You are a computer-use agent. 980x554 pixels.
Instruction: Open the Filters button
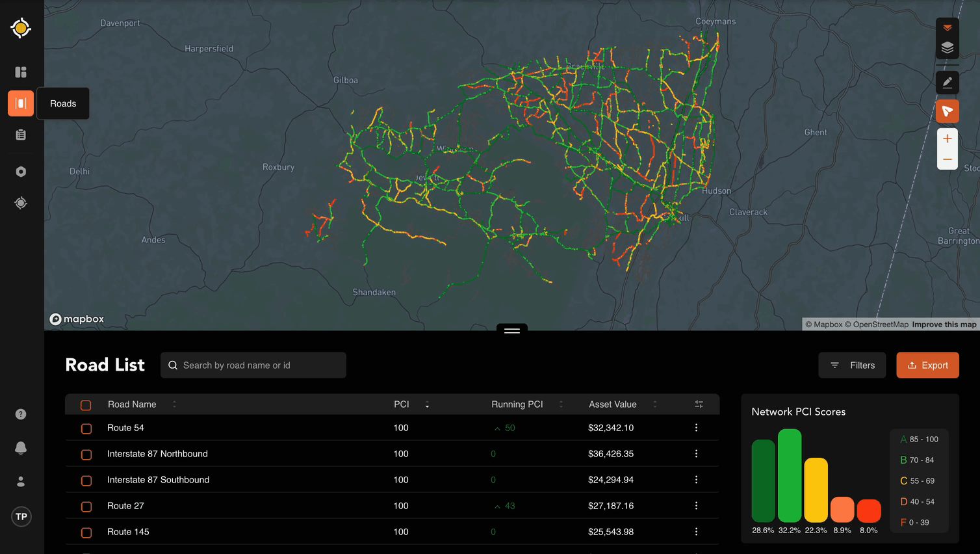pyautogui.click(x=852, y=365)
